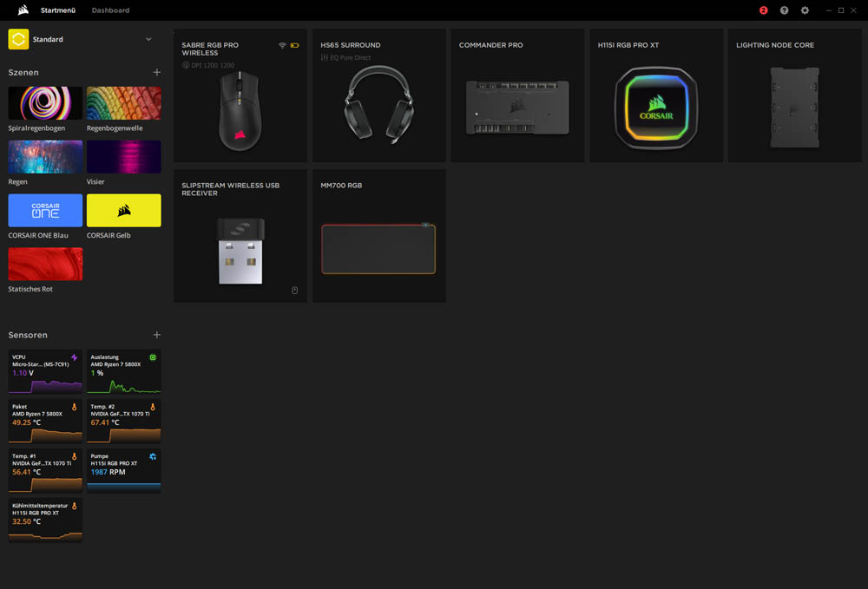
Task: Click the Szenen section heading
Action: (x=23, y=73)
